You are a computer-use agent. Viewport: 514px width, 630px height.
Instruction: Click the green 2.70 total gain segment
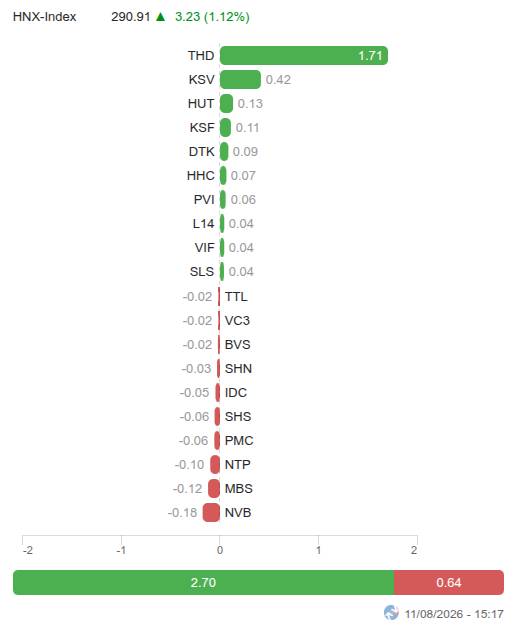203,583
